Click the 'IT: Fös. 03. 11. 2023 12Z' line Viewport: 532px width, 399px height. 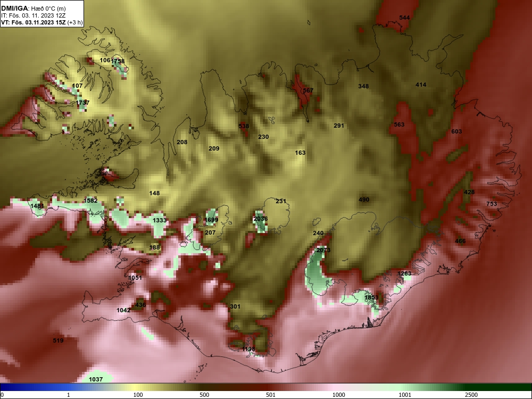tap(33, 15)
